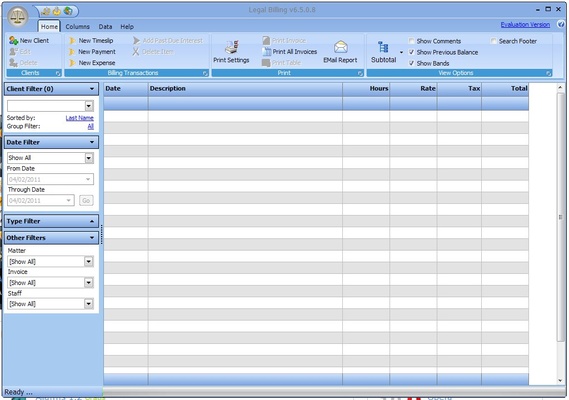This screenshot has height=400, width=569.
Task: Toggle the Show Bands checkbox
Action: click(x=412, y=63)
